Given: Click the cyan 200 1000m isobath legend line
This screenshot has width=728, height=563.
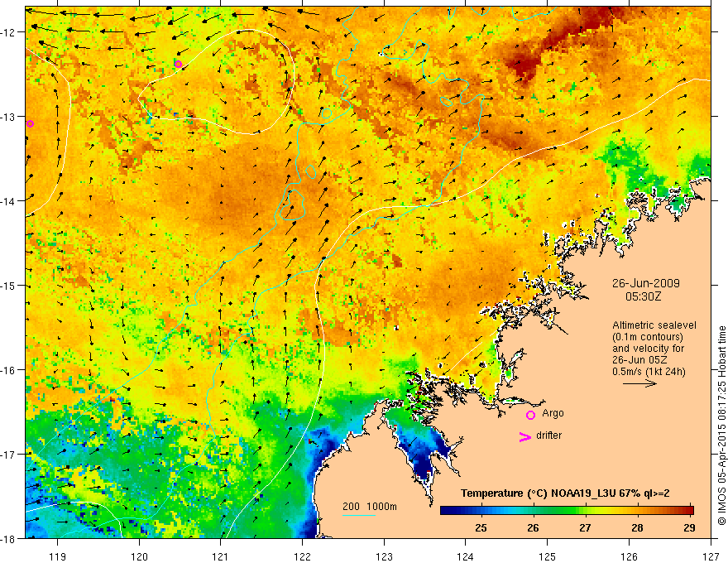Looking at the screenshot, I should click(359, 515).
